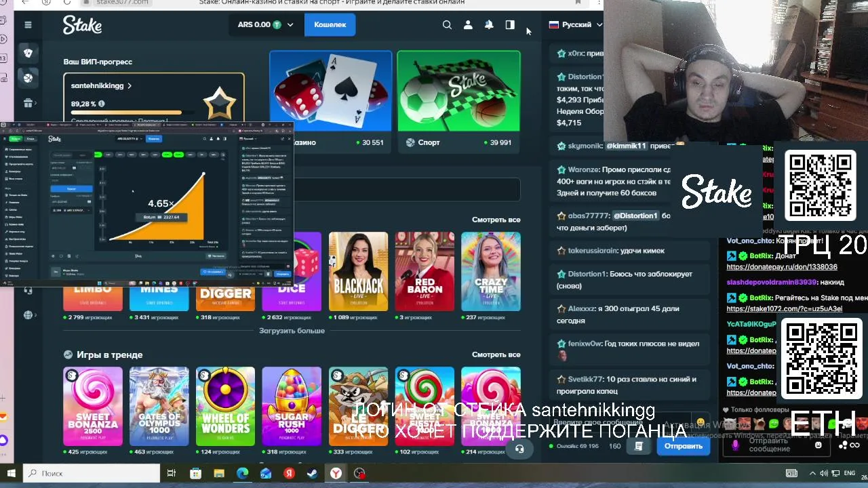Click Загрузить больше
Image resolution: width=868 pixels, height=488 pixels.
(292, 331)
